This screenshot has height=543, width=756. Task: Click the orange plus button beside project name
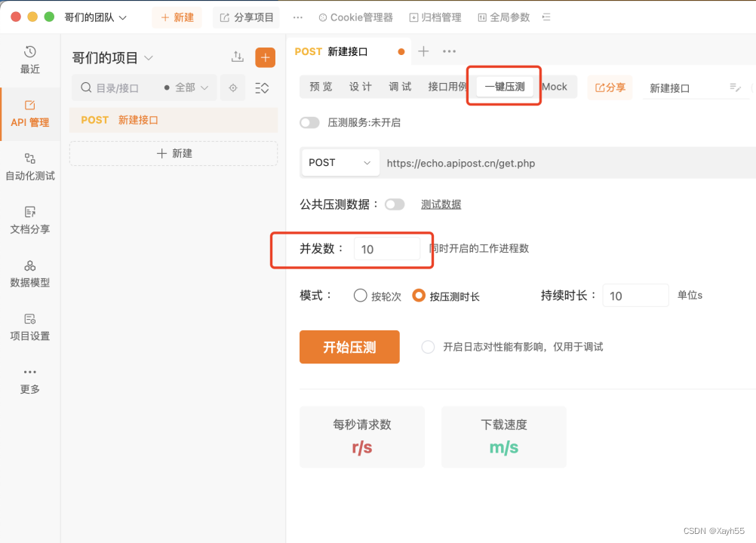[265, 58]
